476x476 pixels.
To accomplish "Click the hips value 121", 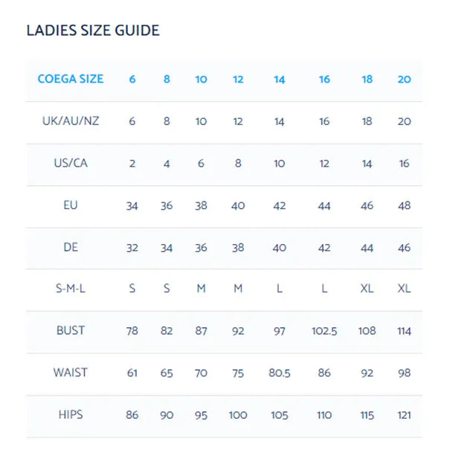I will click(404, 415).
